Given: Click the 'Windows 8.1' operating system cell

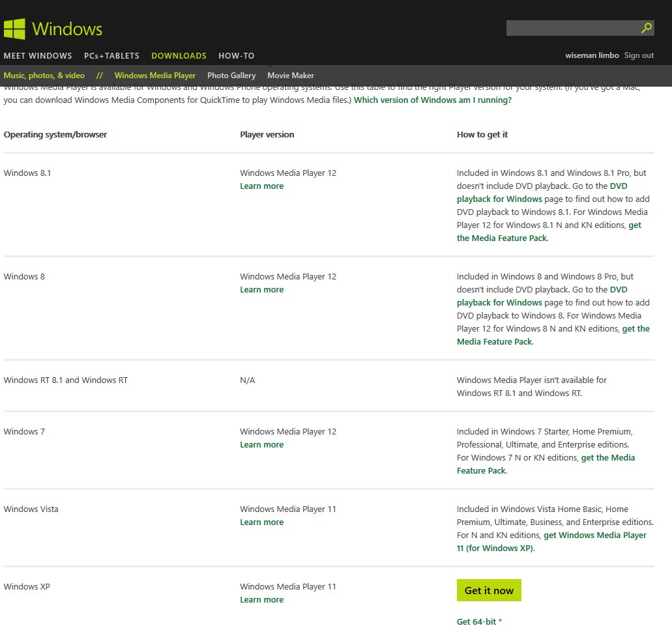Looking at the screenshot, I should pos(27,173).
